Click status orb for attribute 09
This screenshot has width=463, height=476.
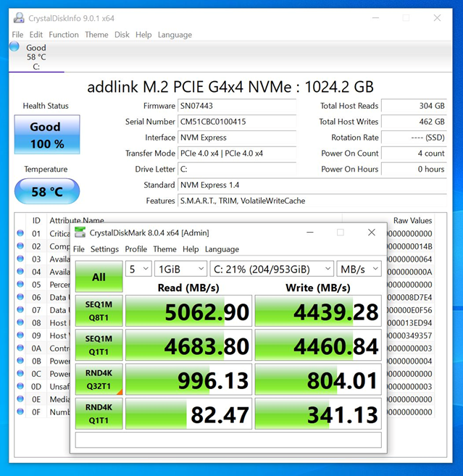pyautogui.click(x=20, y=335)
